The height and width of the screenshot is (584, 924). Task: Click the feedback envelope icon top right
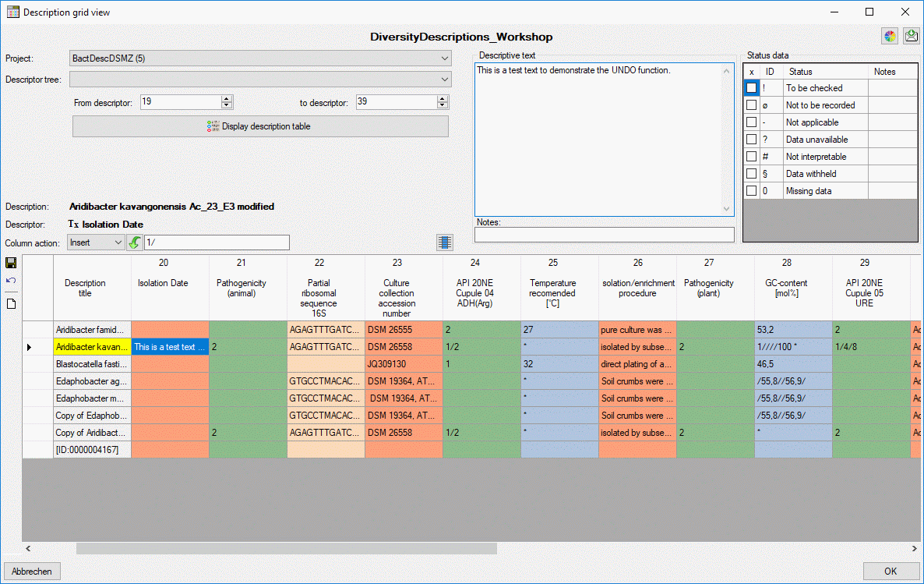tap(911, 37)
